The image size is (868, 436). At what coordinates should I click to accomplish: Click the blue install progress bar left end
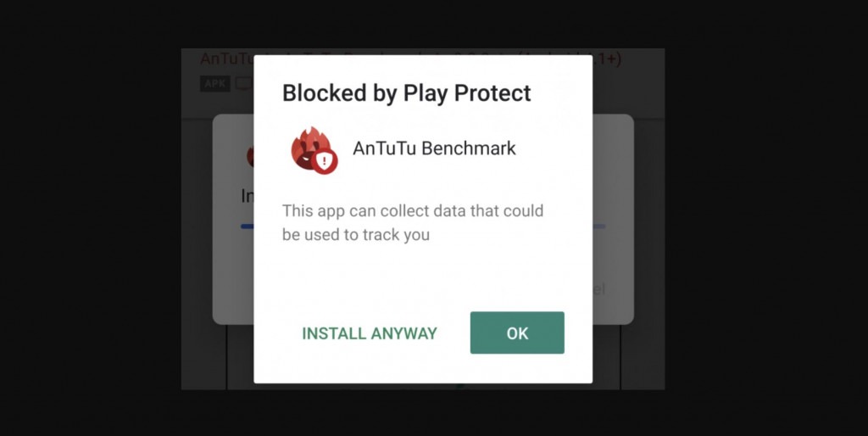247,226
